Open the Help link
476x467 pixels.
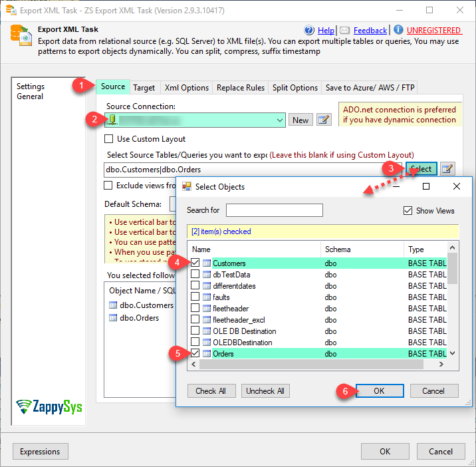326,31
